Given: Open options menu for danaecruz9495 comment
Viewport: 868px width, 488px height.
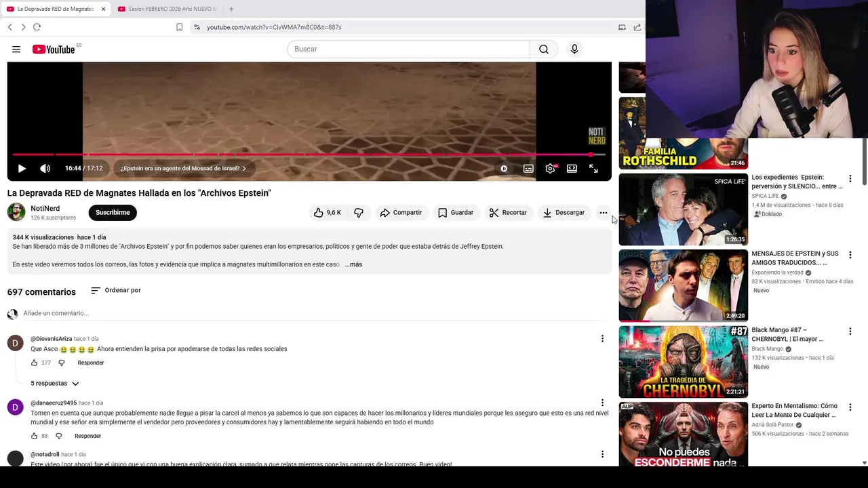Looking at the screenshot, I should point(602,403).
